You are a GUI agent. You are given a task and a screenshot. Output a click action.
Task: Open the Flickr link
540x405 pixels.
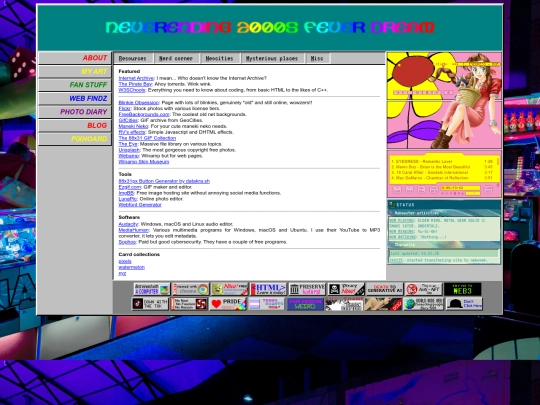pyautogui.click(x=125, y=108)
